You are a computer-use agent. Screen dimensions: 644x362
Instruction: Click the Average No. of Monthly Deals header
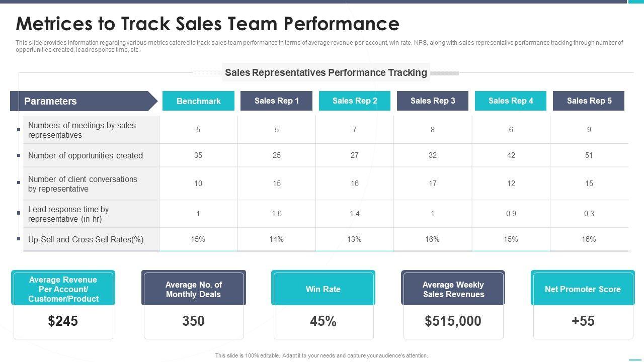click(x=193, y=289)
